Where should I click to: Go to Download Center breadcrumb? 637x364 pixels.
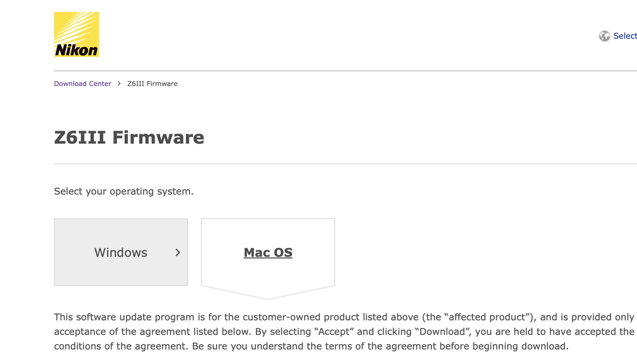(83, 84)
